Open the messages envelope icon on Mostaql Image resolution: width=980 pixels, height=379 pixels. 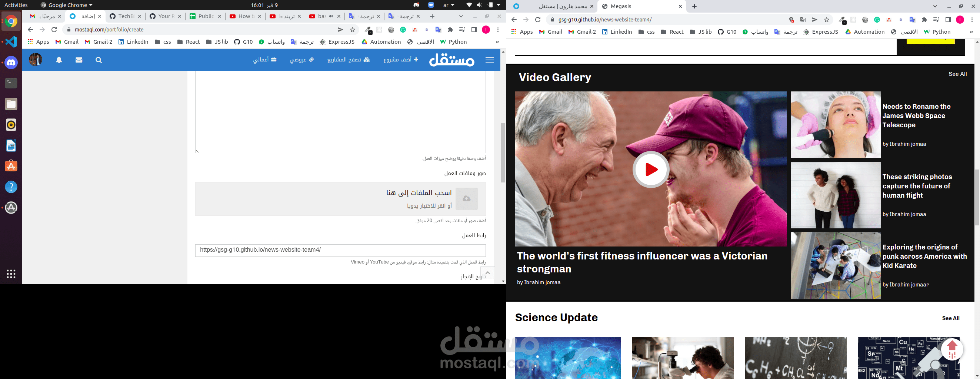[x=79, y=60]
